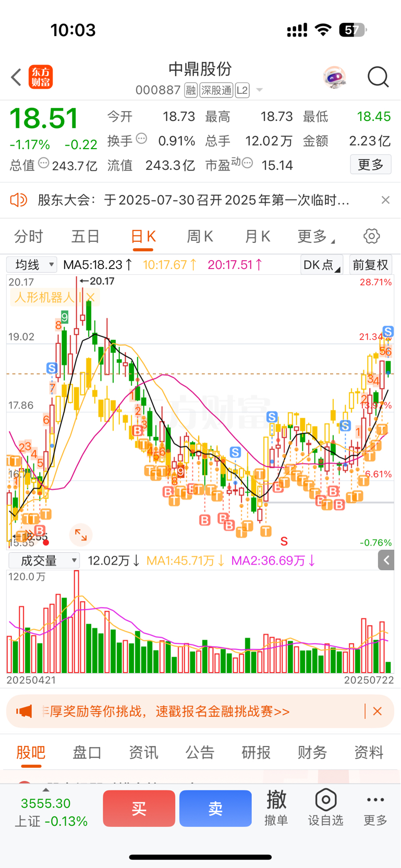Tap the MA1:45.71万 volume label
This screenshot has width=401, height=868.
(x=186, y=561)
